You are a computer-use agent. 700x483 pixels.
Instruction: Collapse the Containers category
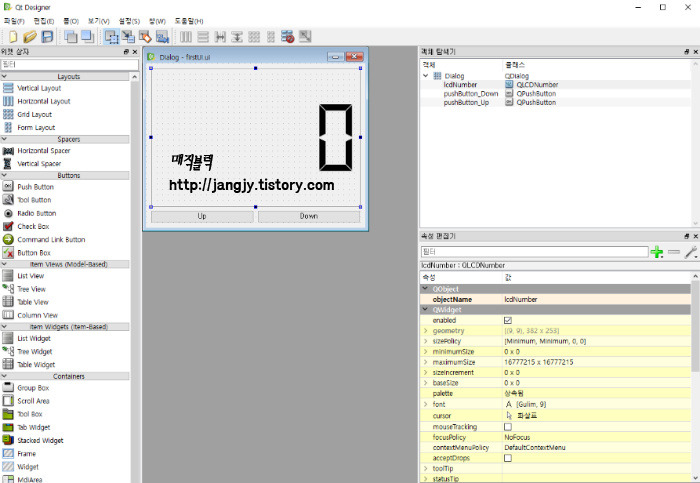click(x=4, y=376)
